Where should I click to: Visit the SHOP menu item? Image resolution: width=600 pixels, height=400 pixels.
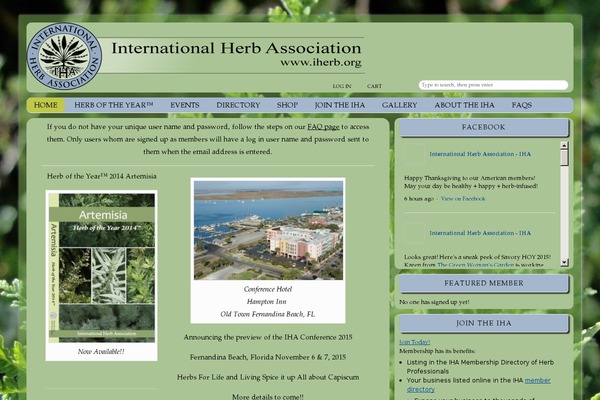[287, 105]
